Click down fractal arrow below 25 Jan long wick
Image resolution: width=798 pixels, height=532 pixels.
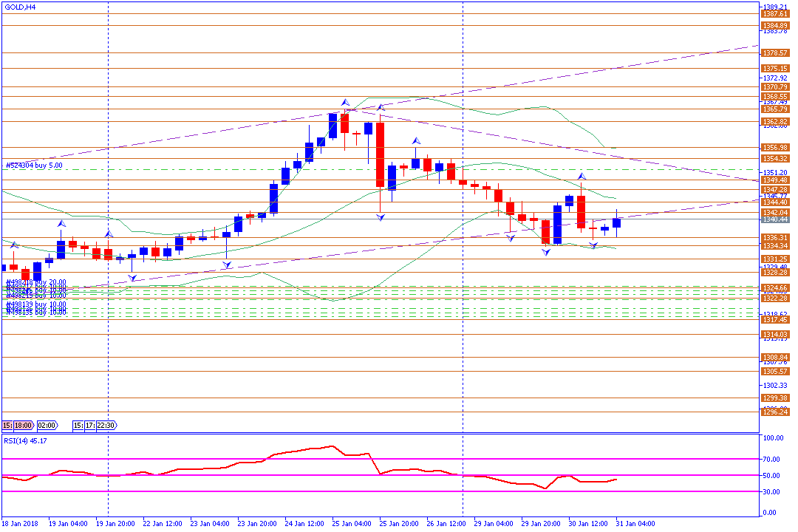[x=381, y=217]
